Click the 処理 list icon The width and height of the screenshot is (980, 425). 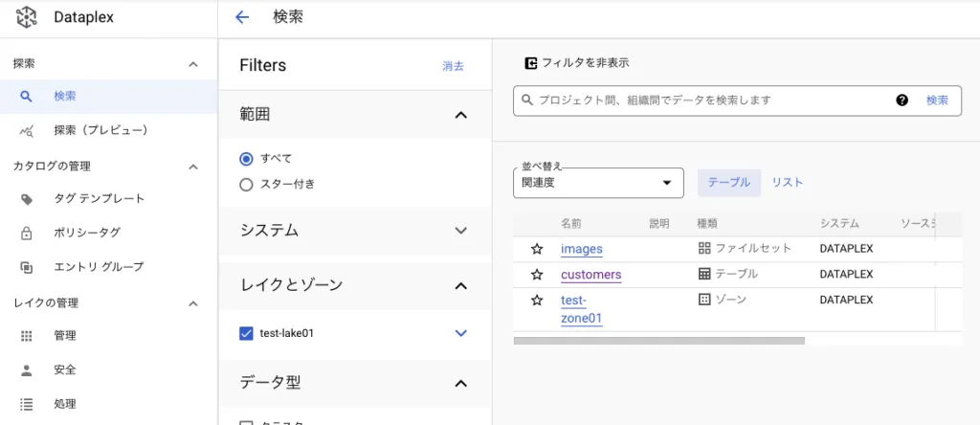coord(26,404)
